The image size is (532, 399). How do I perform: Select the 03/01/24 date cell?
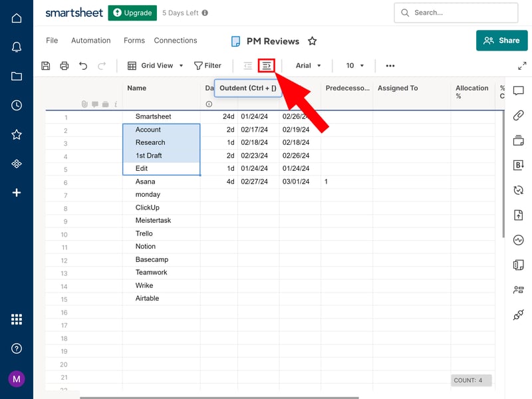[x=300, y=182]
